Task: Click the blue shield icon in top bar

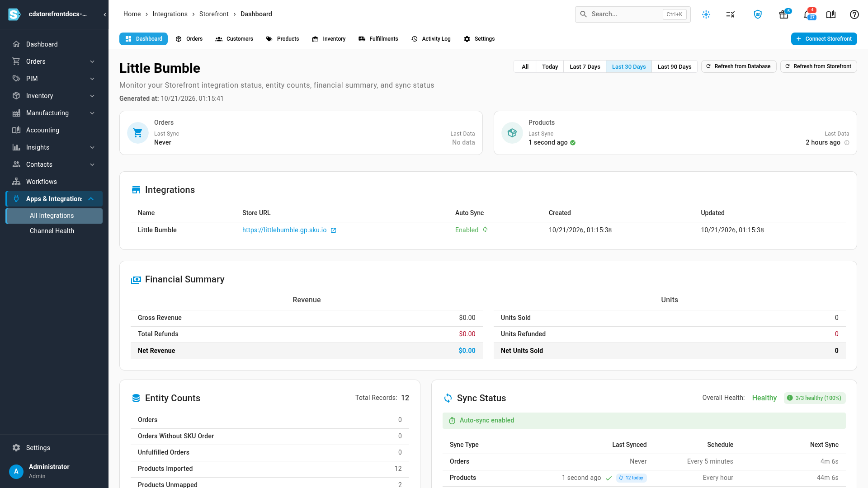Action: click(758, 14)
